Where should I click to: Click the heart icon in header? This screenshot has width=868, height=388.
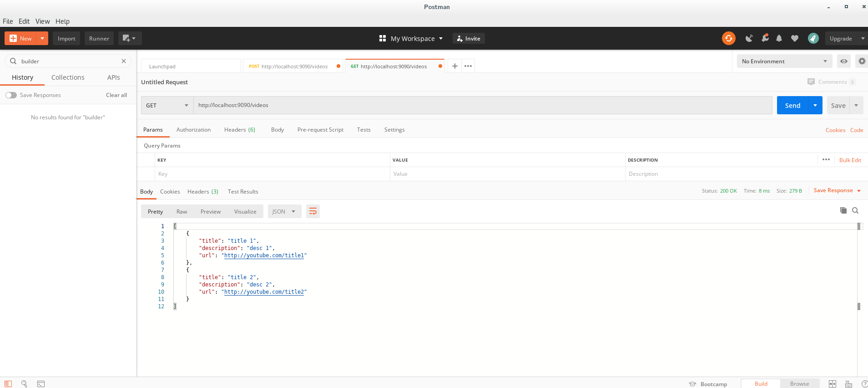[795, 38]
